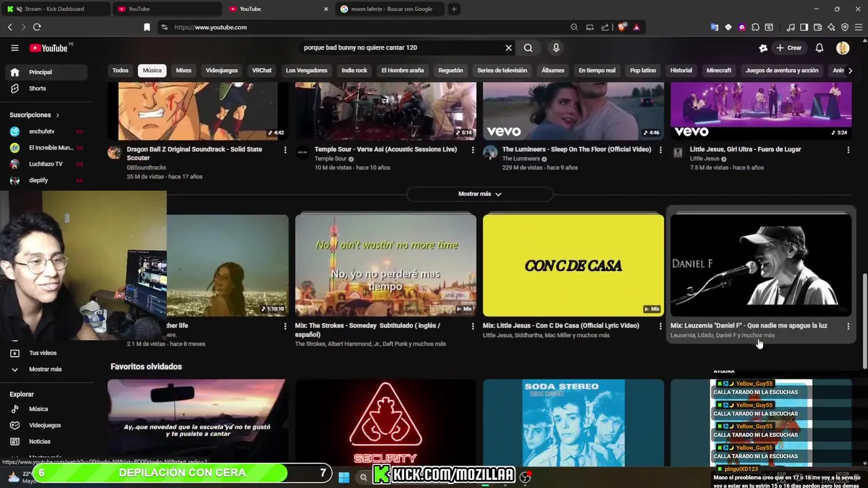Open Noticias under Explorar
868x488 pixels.
point(45,442)
